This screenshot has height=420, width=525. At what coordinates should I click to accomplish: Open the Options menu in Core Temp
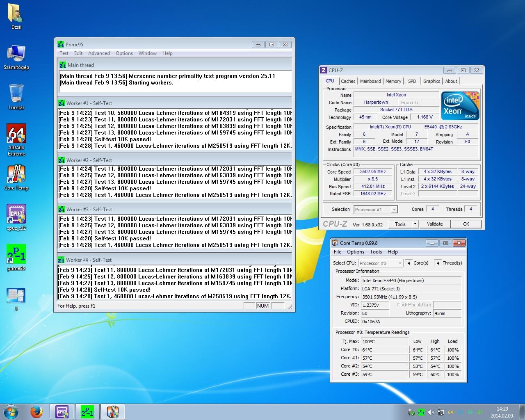tap(355, 252)
